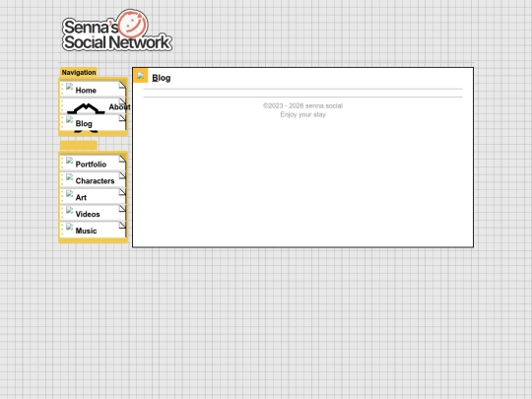Visit the Characters page
The height and width of the screenshot is (399, 532).
point(93,180)
